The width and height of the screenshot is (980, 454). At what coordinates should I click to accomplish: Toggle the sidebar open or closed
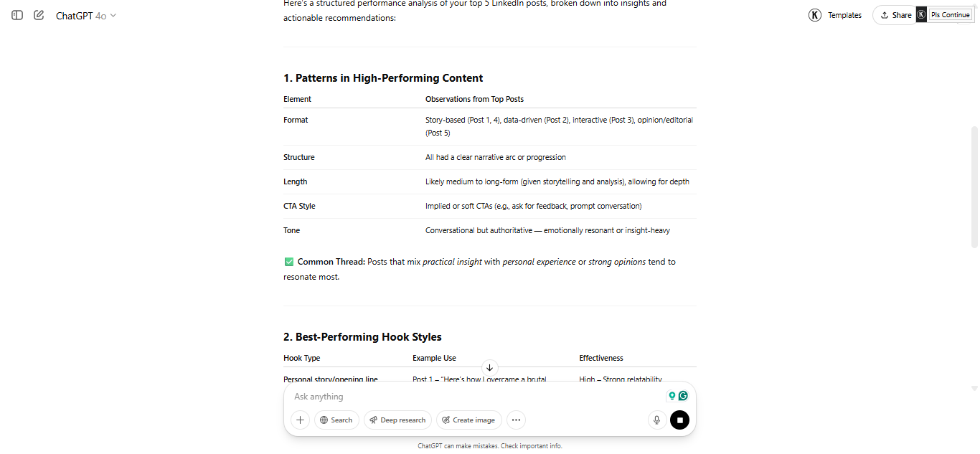[17, 15]
